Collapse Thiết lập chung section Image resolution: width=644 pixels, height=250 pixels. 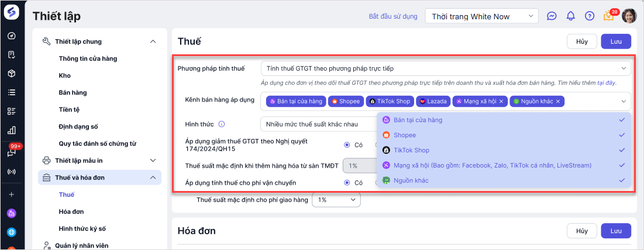point(153,41)
